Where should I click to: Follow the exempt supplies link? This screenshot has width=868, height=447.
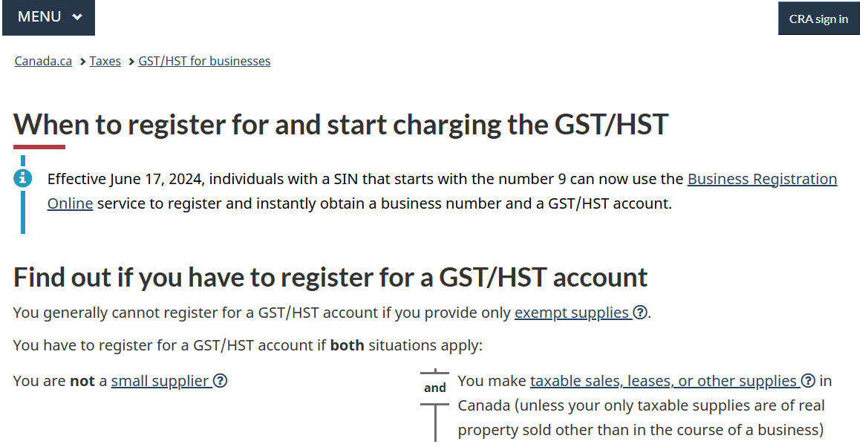(x=572, y=313)
